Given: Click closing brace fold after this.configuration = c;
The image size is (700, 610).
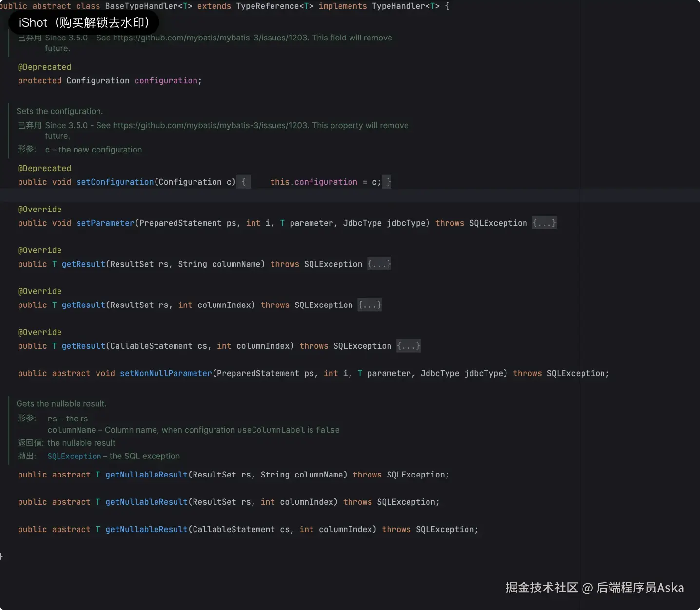Looking at the screenshot, I should pyautogui.click(x=387, y=182).
